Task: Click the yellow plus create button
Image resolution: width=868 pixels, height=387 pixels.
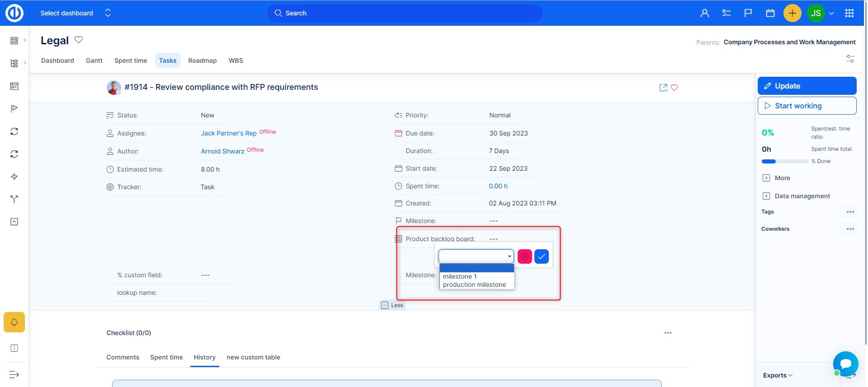Action: click(x=792, y=13)
